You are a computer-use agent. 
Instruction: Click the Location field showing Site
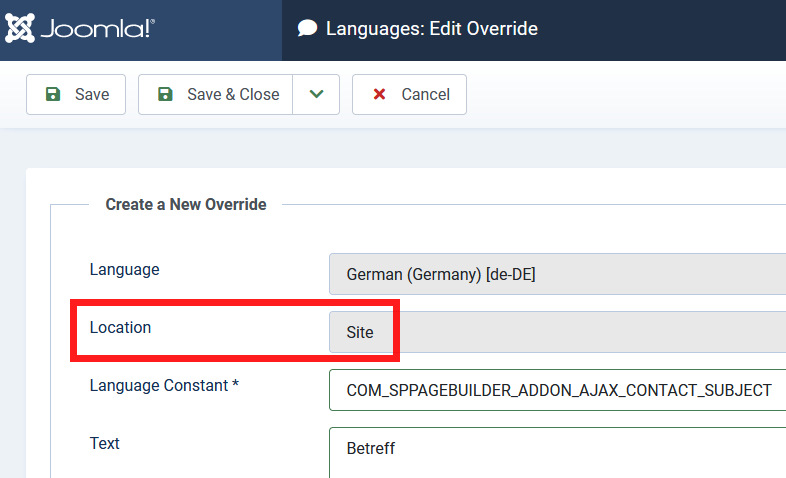(x=557, y=332)
